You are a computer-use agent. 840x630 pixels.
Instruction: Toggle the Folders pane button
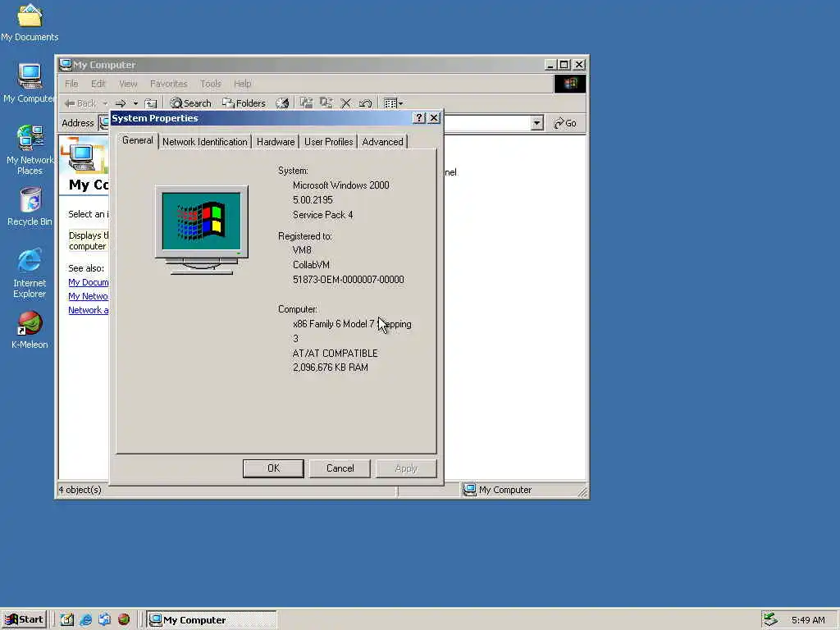point(244,103)
